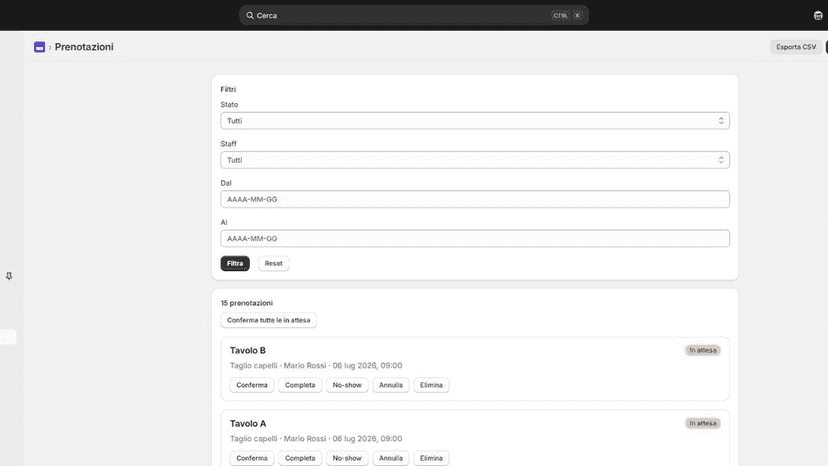Delete Tavolo A booking with Elimina
The width and height of the screenshot is (828, 466).
coord(431,458)
